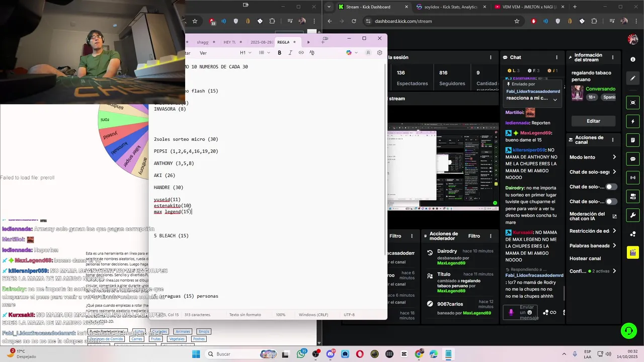Click zoom level 100% in Notepad status bar
Viewport: 644px width, 362px height.
280,315
